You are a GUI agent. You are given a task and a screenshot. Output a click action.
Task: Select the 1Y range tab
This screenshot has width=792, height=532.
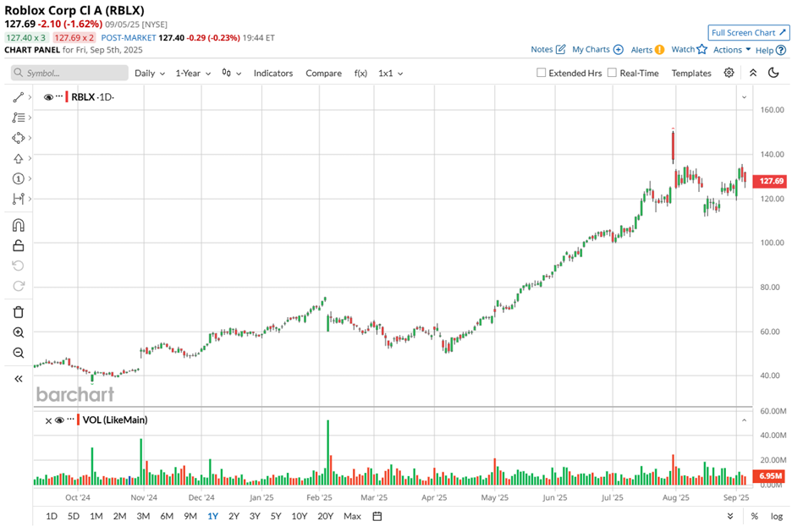[x=212, y=516]
